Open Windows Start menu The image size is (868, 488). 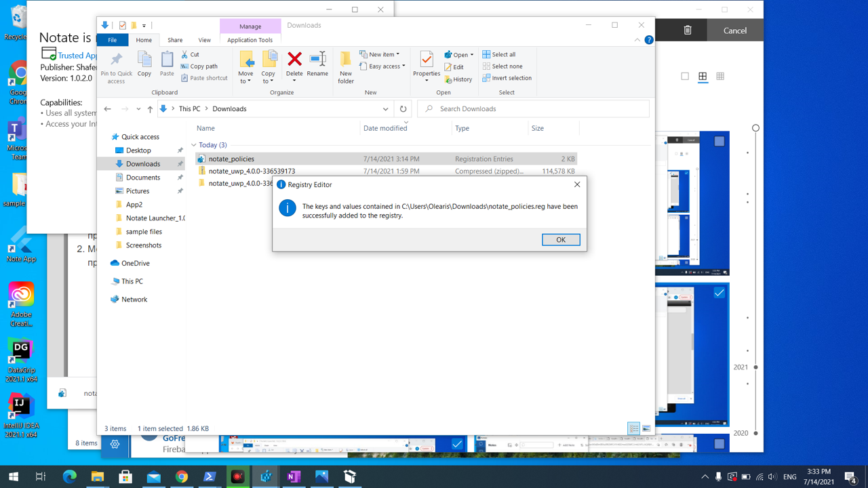click(13, 476)
